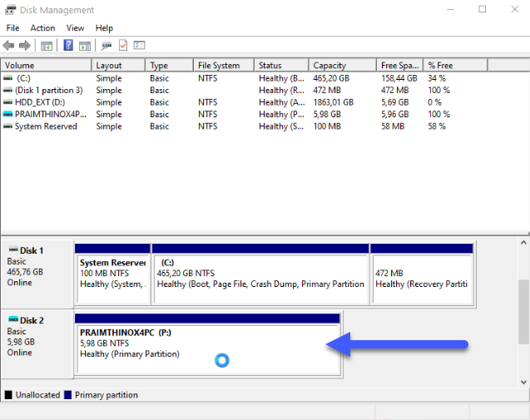
Task: Select the PRAIMTHINOX4PC (P:) partition block
Action: coord(207,344)
